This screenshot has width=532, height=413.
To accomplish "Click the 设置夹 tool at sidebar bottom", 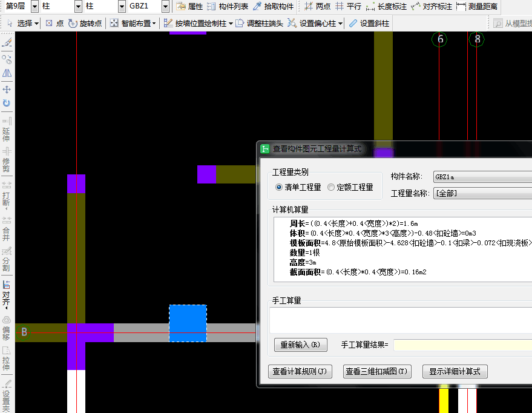I will [x=7, y=397].
